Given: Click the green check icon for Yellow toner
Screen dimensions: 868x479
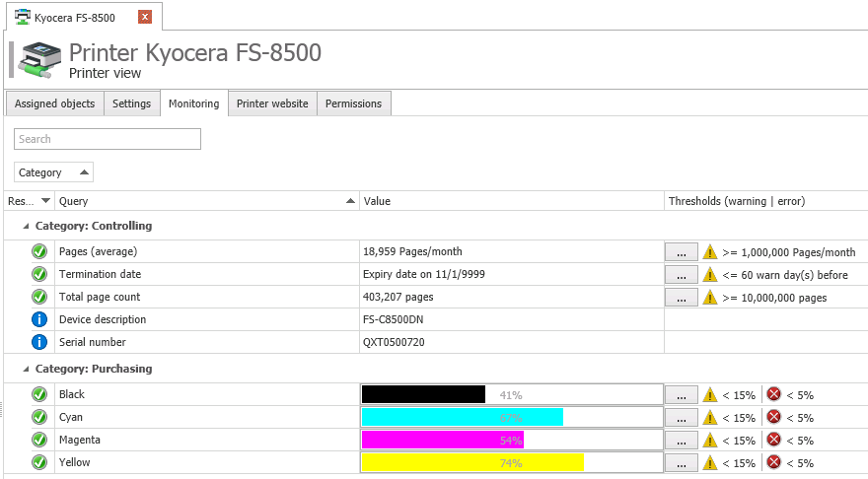Looking at the screenshot, I should point(39,462).
